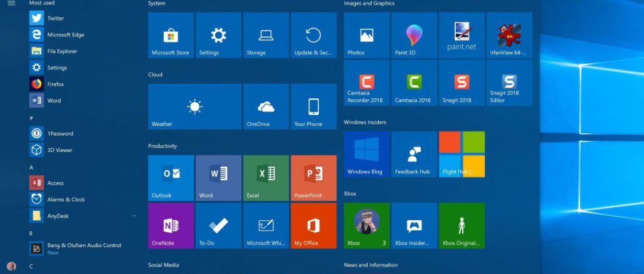Click the Social Media group title

(x=163, y=265)
